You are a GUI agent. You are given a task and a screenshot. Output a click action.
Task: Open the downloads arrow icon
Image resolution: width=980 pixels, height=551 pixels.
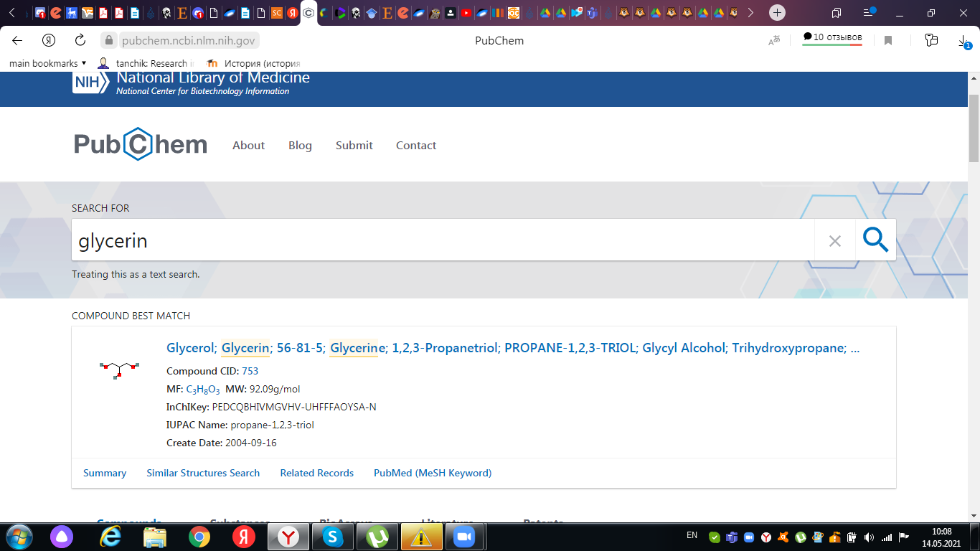(x=963, y=42)
